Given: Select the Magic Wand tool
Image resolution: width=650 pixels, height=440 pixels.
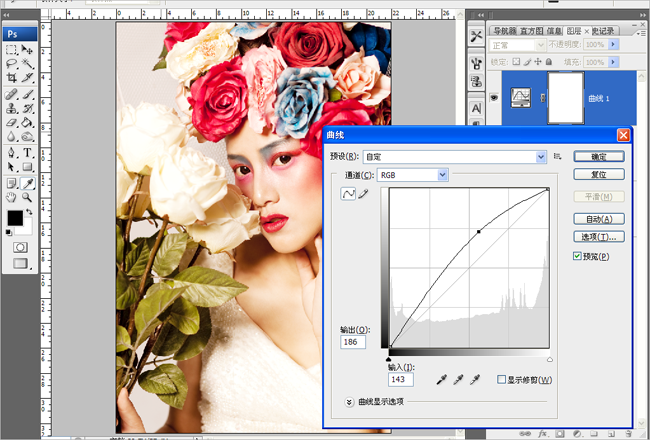Looking at the screenshot, I should pos(27,63).
